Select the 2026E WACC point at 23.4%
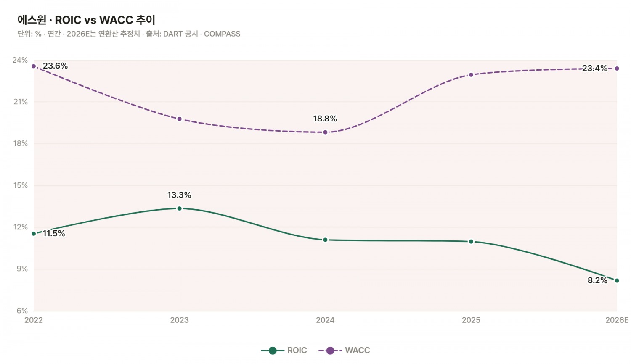The image size is (631, 364). pyautogui.click(x=617, y=69)
